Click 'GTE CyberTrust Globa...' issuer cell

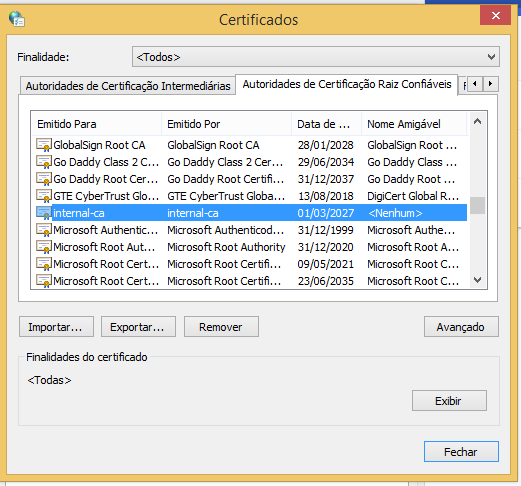point(226,196)
